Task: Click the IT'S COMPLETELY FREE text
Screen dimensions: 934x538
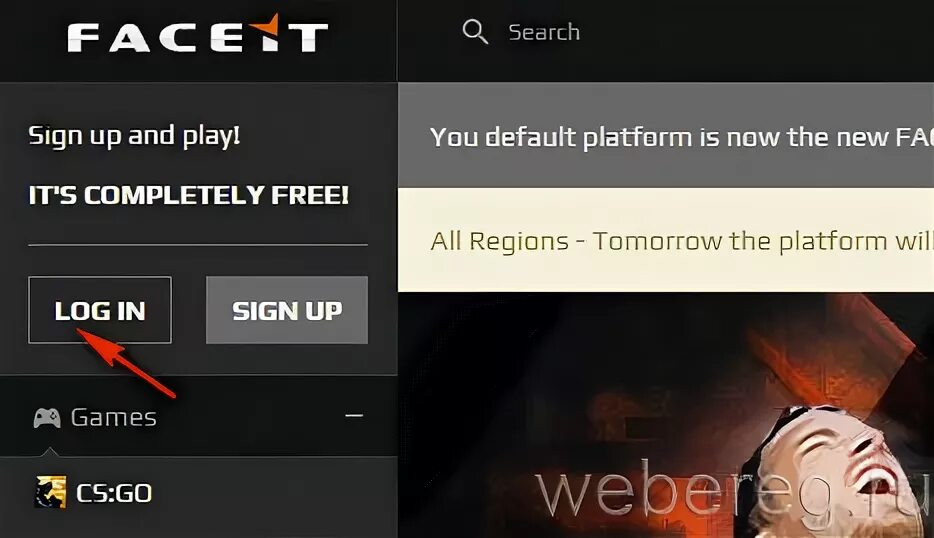Action: 189,195
